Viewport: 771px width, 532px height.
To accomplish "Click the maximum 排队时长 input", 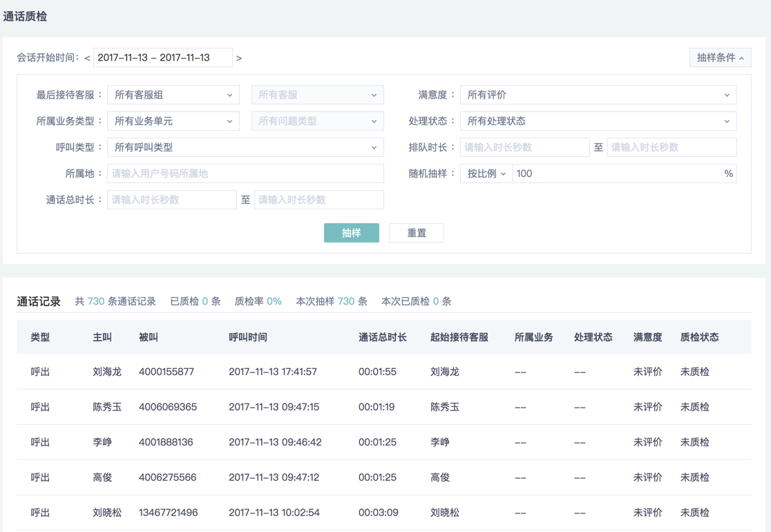I will click(671, 147).
